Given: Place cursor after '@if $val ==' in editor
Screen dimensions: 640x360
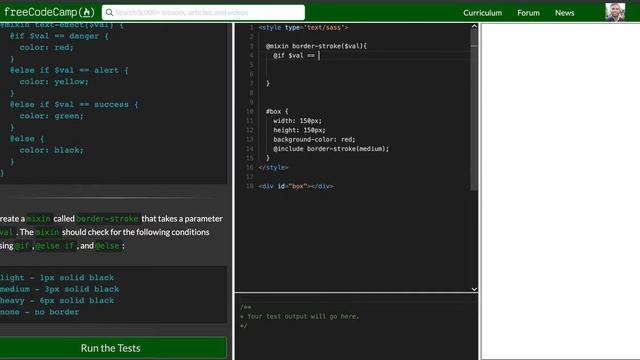Looking at the screenshot, I should coord(319,56).
